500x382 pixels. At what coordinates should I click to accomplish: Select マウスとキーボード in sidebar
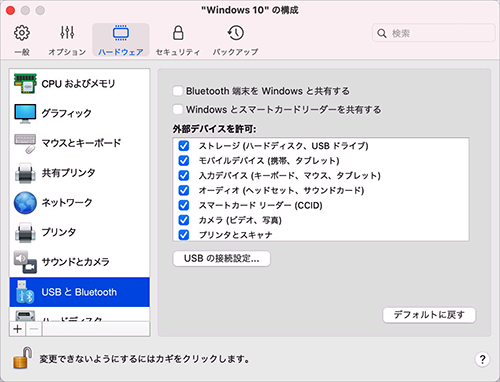(80, 143)
